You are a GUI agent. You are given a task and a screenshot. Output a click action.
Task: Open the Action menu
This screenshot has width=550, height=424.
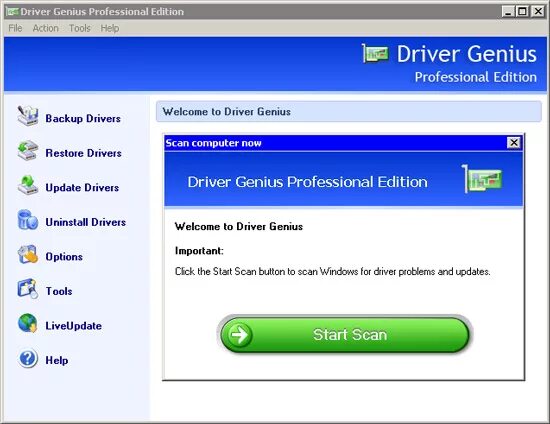pos(46,28)
